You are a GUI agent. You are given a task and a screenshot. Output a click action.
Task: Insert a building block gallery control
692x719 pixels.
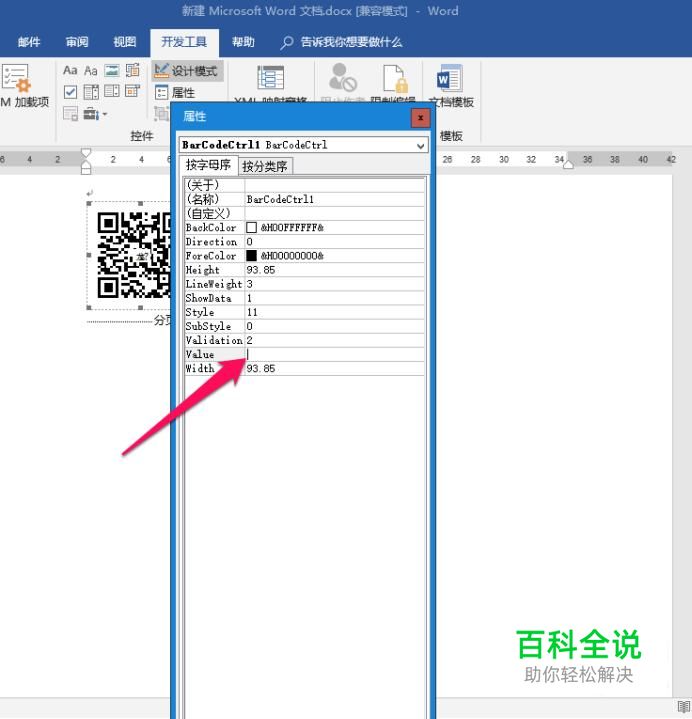coord(133,71)
